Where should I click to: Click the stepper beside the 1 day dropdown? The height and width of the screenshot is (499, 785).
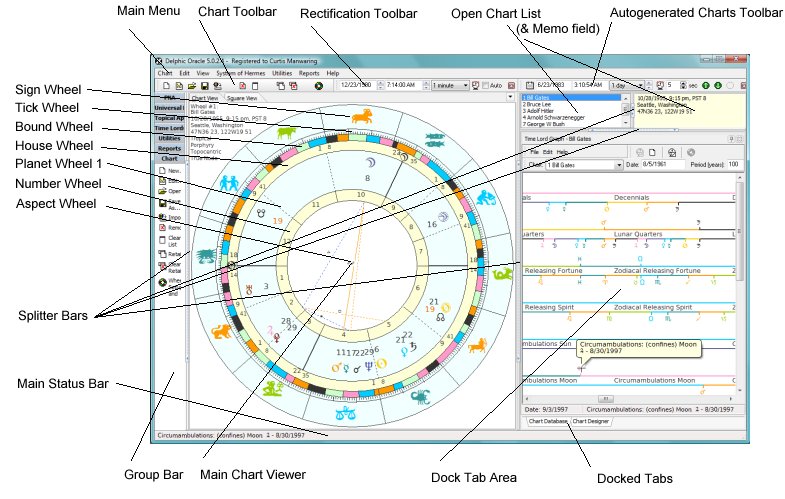[649, 86]
